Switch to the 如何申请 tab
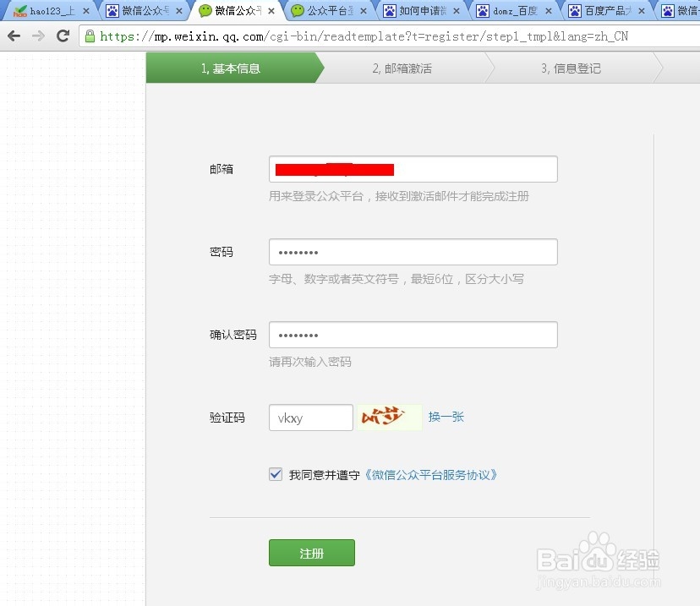The height and width of the screenshot is (606, 700). click(423, 11)
